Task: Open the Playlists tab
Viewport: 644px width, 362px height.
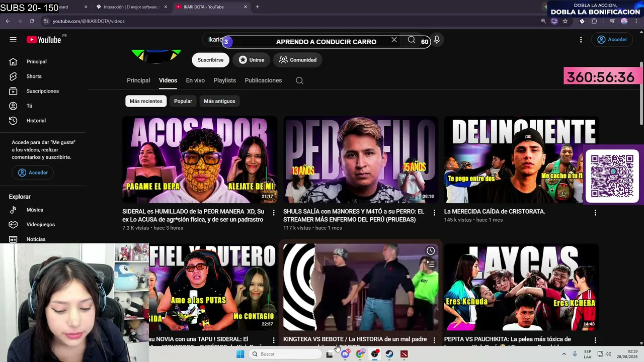Action: 224,80
